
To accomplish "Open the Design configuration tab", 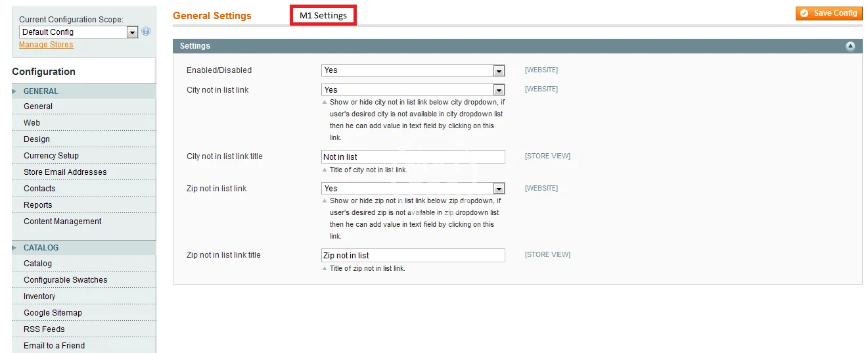I will (x=37, y=139).
